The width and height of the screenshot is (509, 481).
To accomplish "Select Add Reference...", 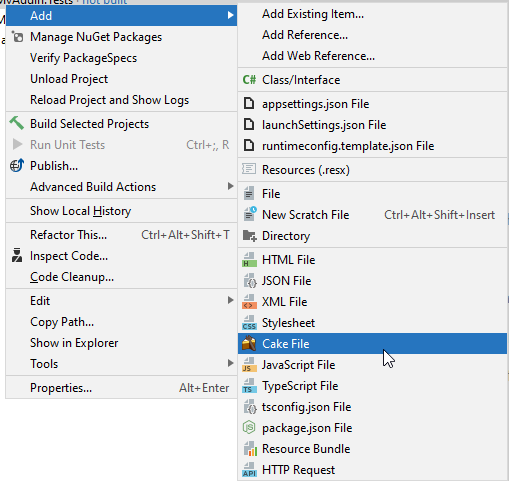I will point(372,35).
